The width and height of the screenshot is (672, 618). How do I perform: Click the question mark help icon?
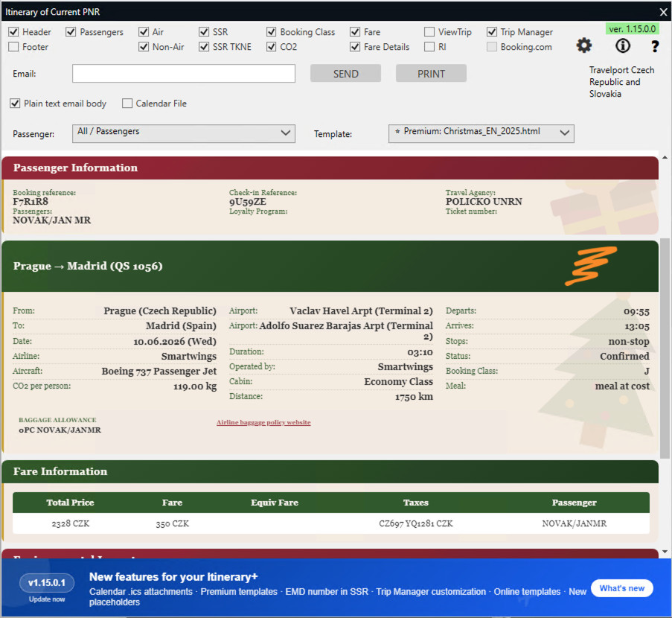point(655,47)
